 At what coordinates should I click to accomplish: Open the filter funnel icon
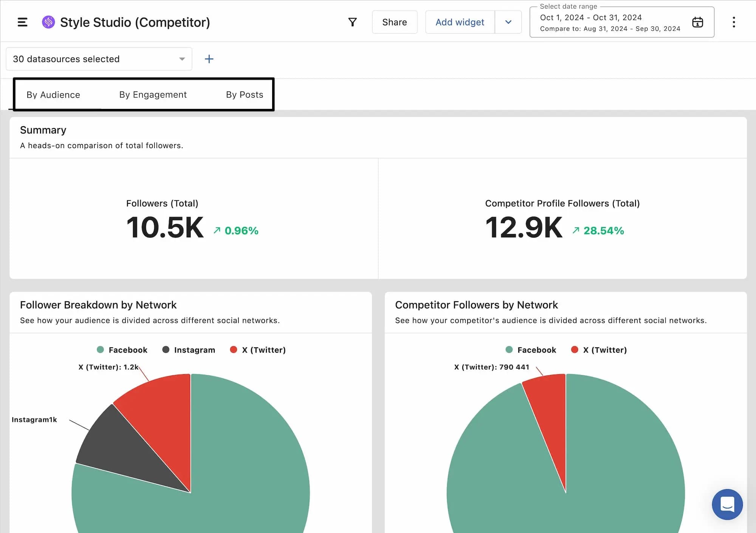point(352,22)
